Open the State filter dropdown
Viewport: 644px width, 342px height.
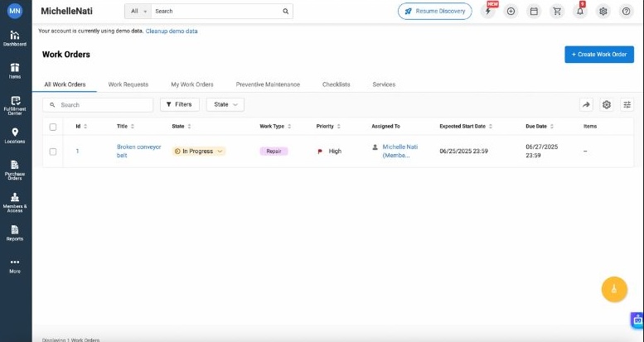pos(225,104)
